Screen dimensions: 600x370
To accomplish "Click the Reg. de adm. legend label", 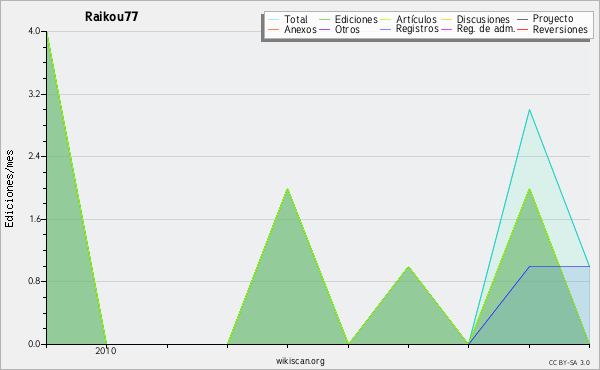I will [x=486, y=29].
